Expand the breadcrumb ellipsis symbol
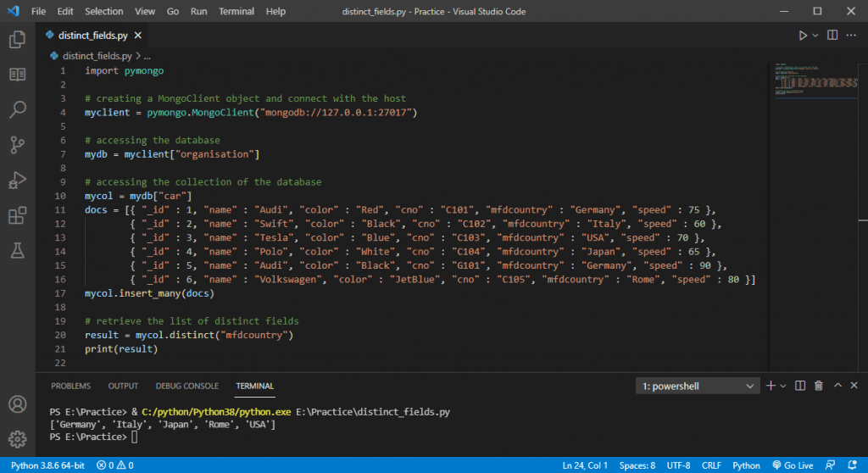 point(147,56)
